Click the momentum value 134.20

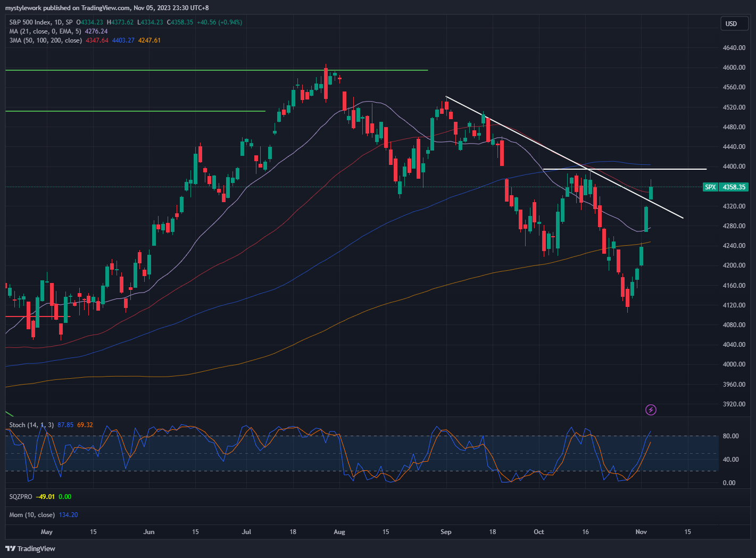tap(68, 515)
